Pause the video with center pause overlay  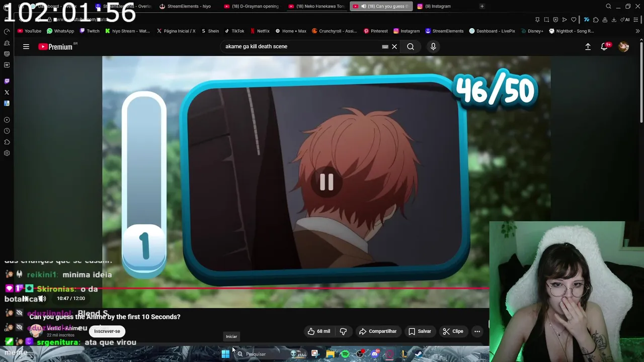coord(327,182)
